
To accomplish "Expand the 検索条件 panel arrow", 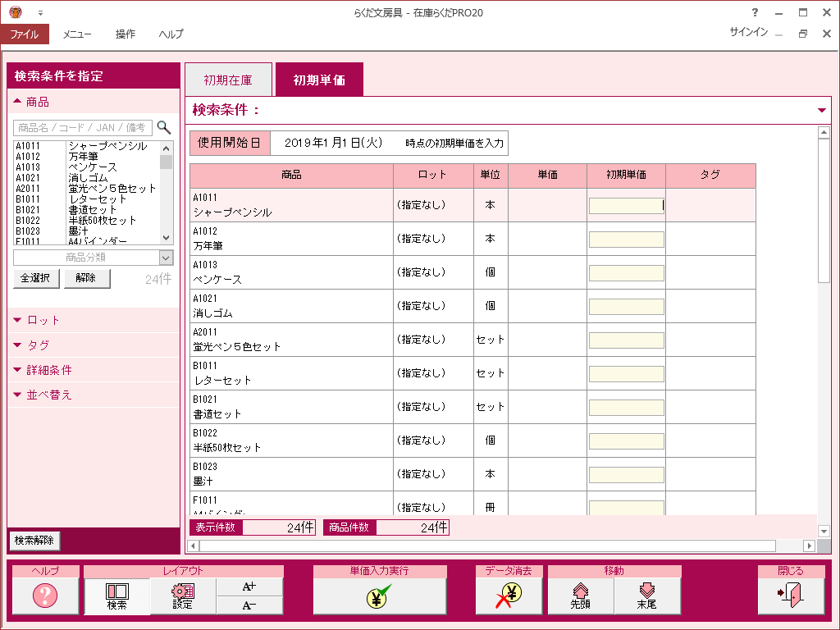I will coord(822,111).
